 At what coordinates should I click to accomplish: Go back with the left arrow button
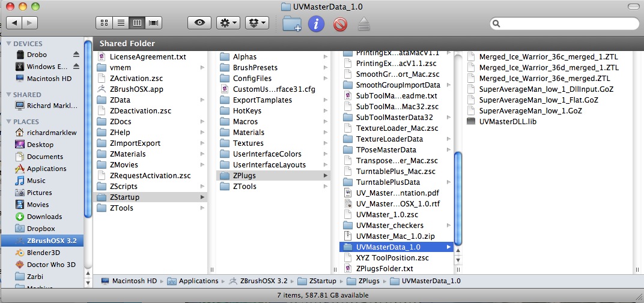[14, 23]
